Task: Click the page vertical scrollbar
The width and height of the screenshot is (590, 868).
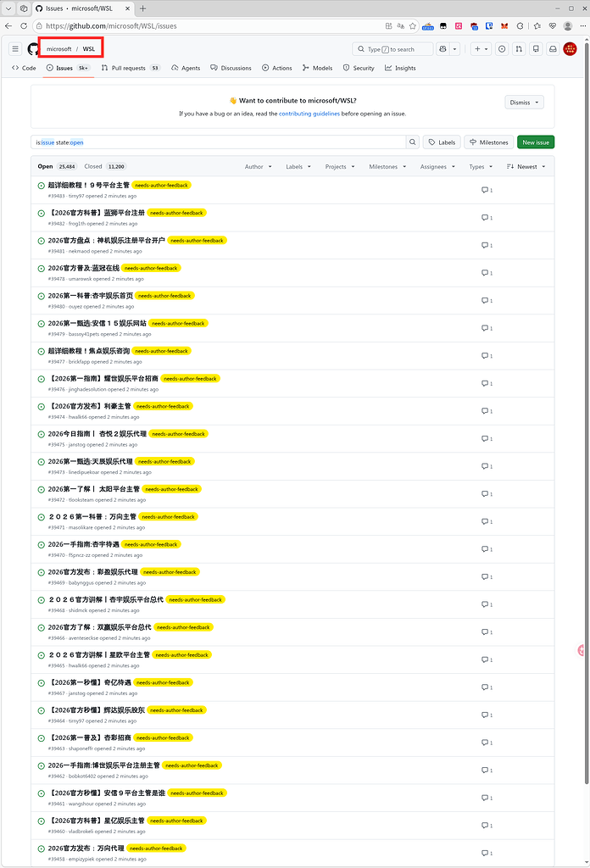Action: pyautogui.click(x=586, y=413)
